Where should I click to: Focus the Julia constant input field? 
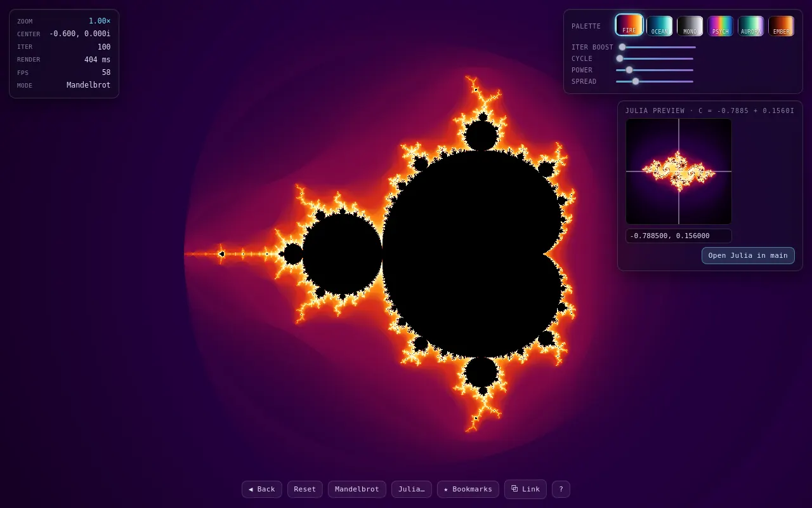[679, 236]
